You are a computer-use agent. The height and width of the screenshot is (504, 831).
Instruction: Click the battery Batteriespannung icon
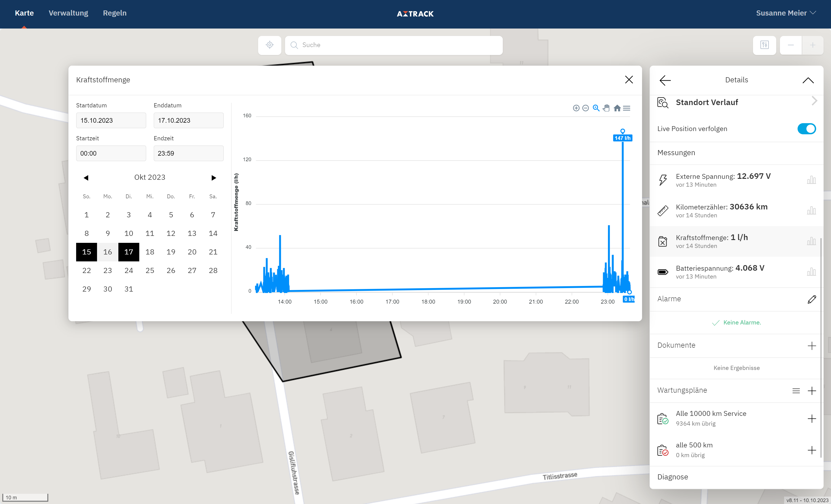(663, 272)
